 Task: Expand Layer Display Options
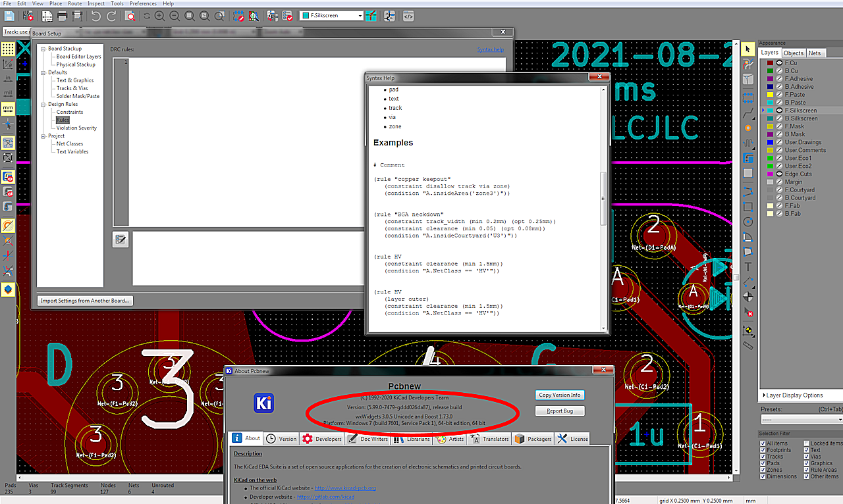(794, 395)
